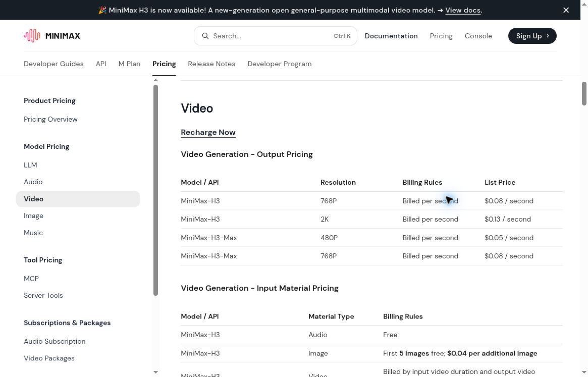Dismiss the announcement banner with X
588x377 pixels.
click(566, 10)
